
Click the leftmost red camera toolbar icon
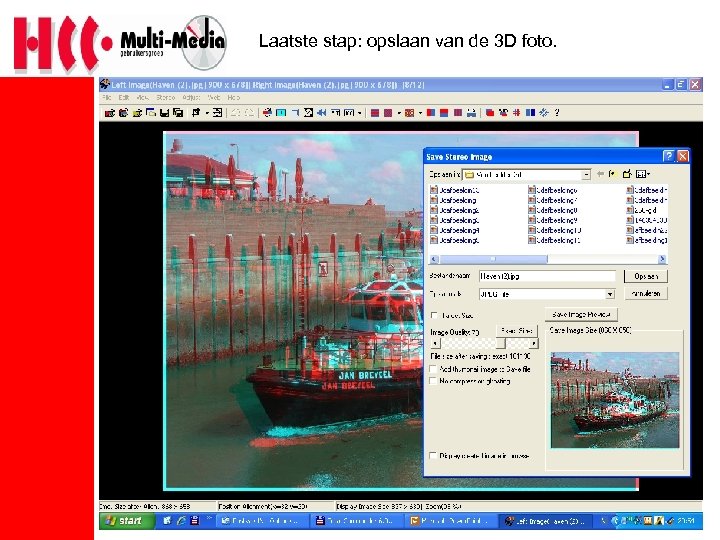(109, 112)
